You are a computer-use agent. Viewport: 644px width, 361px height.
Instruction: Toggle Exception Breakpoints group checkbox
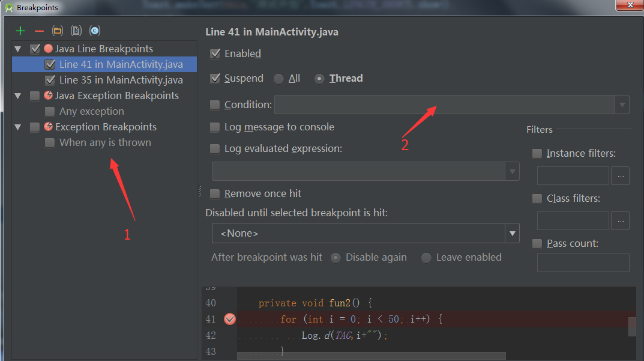click(x=35, y=127)
